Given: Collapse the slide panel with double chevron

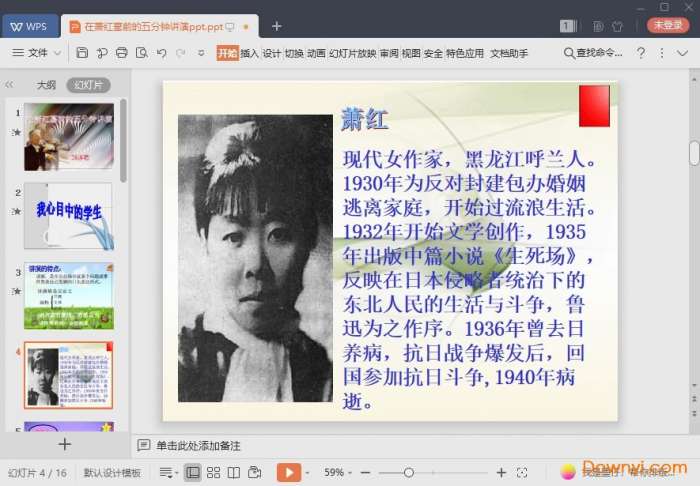Looking at the screenshot, I should 10,85.
